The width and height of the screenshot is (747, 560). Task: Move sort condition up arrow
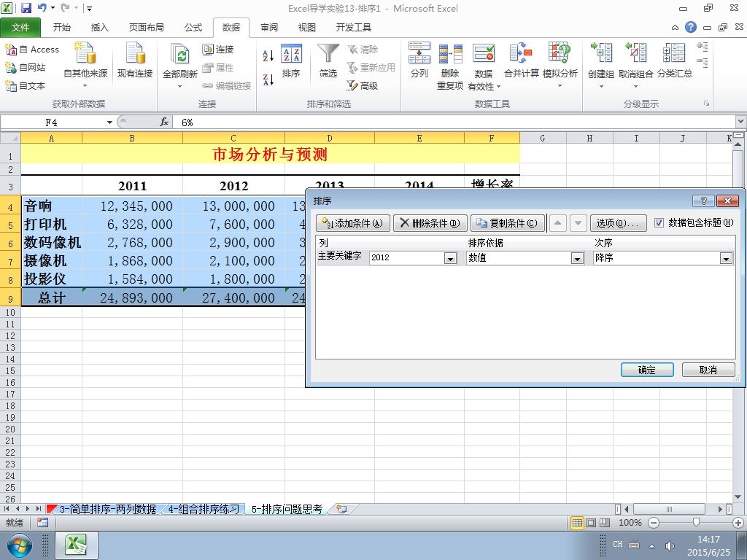click(x=558, y=223)
